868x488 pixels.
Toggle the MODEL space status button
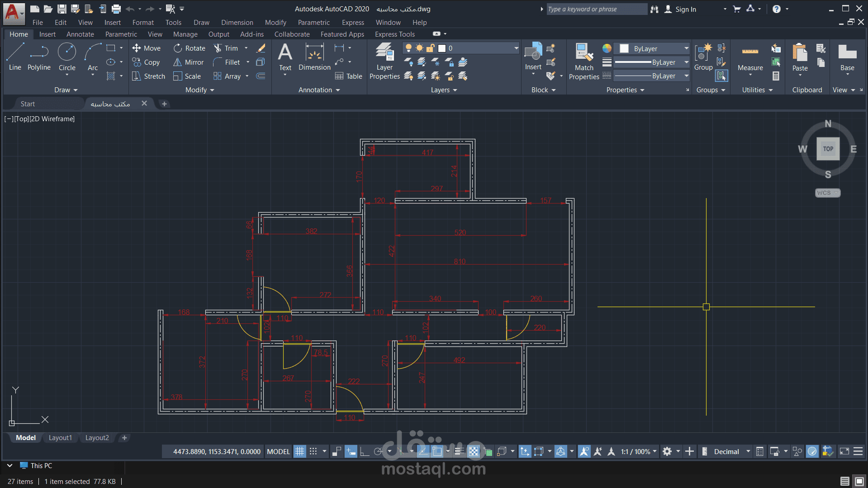(x=278, y=451)
